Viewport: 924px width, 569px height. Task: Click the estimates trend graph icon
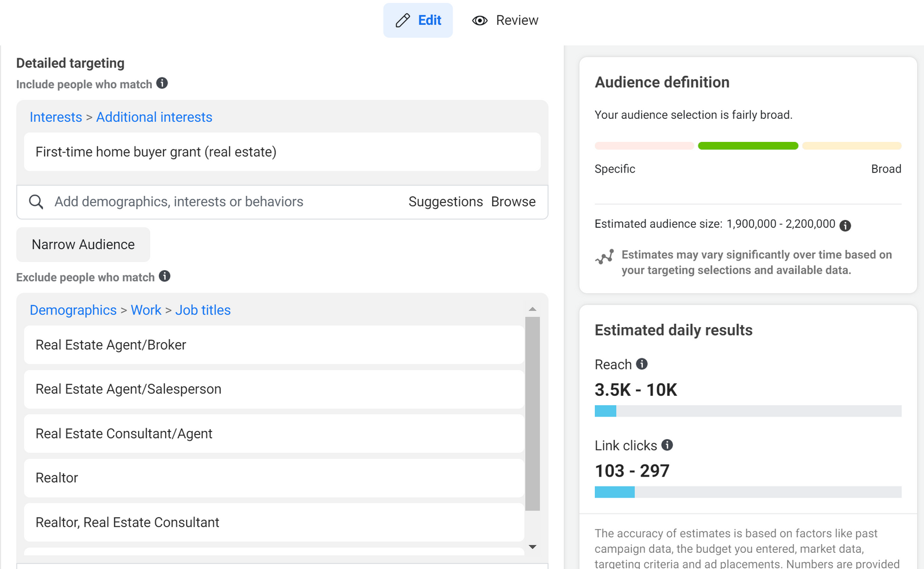tap(605, 257)
